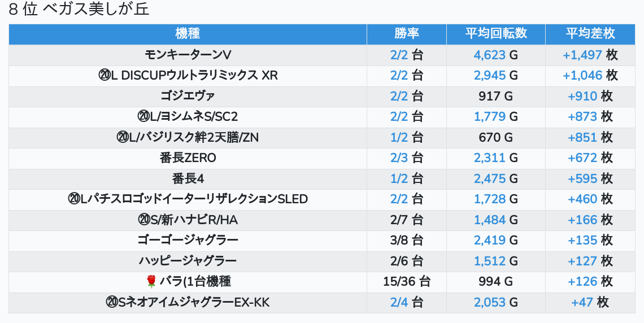644x323 pixels.
Task: Click the rose icon beside バラ(1台機種
Action: 151,281
